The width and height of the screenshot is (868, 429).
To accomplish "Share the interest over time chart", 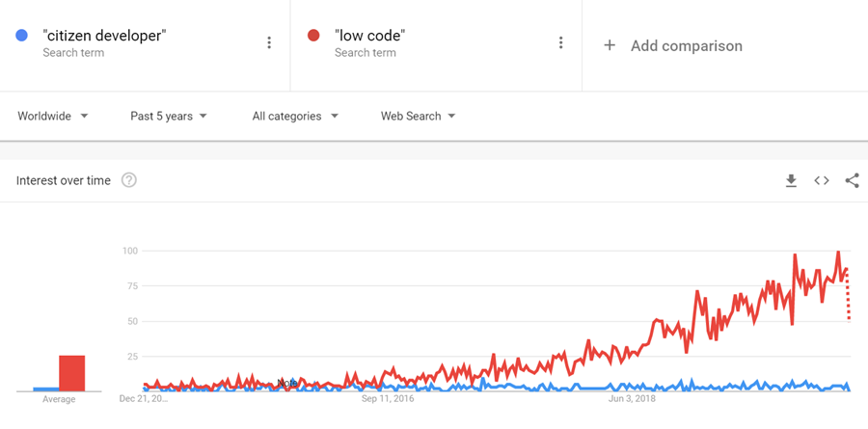I will click(x=853, y=180).
